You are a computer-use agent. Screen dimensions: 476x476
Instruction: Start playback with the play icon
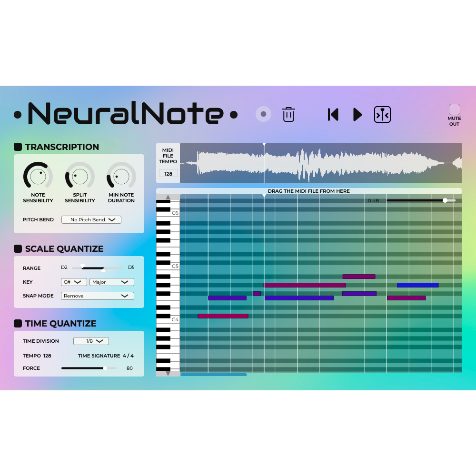pyautogui.click(x=357, y=114)
